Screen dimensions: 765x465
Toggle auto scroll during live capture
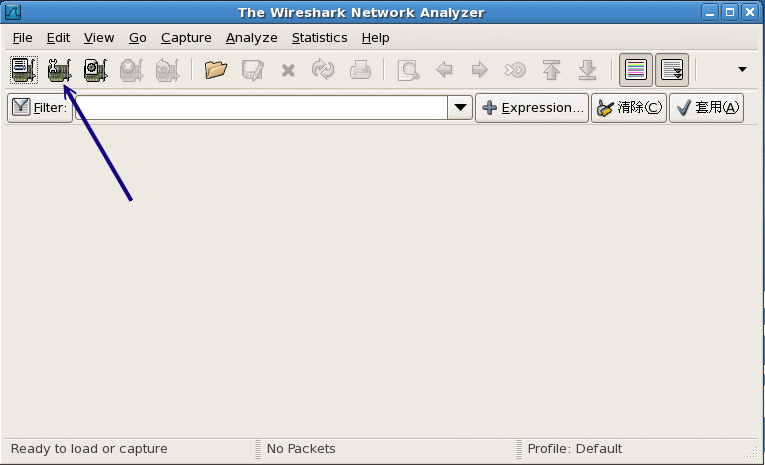tap(672, 70)
